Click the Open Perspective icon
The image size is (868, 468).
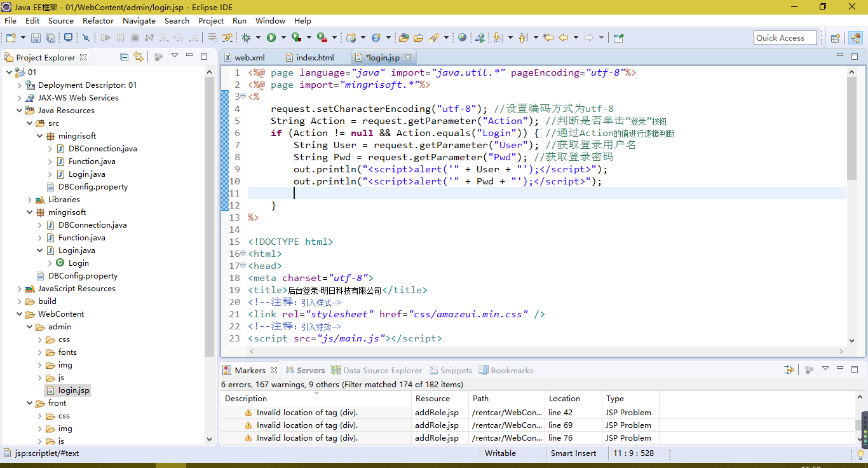tap(835, 38)
